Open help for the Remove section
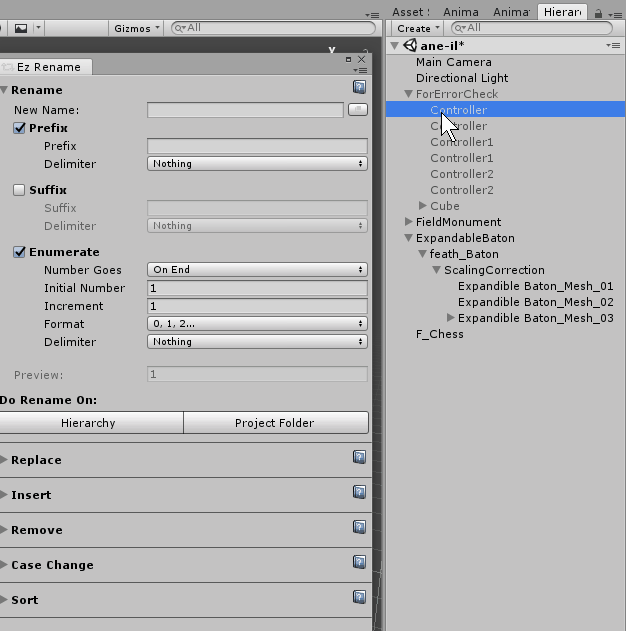Image resolution: width=626 pixels, height=631 pixels. tap(359, 527)
